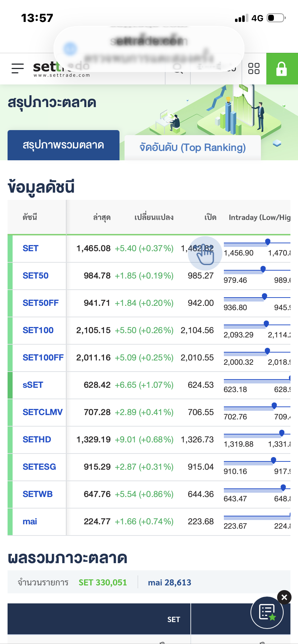Tap the เปลี่ยนแปลง column header
The width and height of the screenshot is (298, 644).
154,217
